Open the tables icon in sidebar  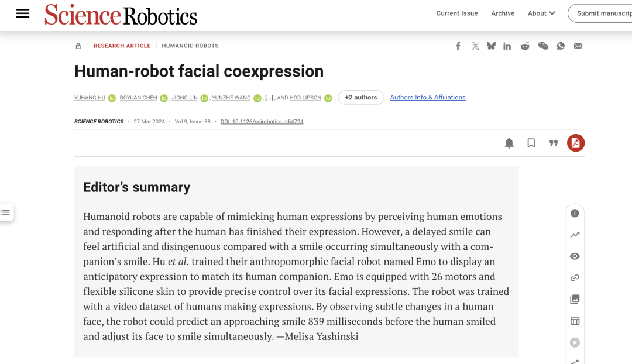click(575, 321)
